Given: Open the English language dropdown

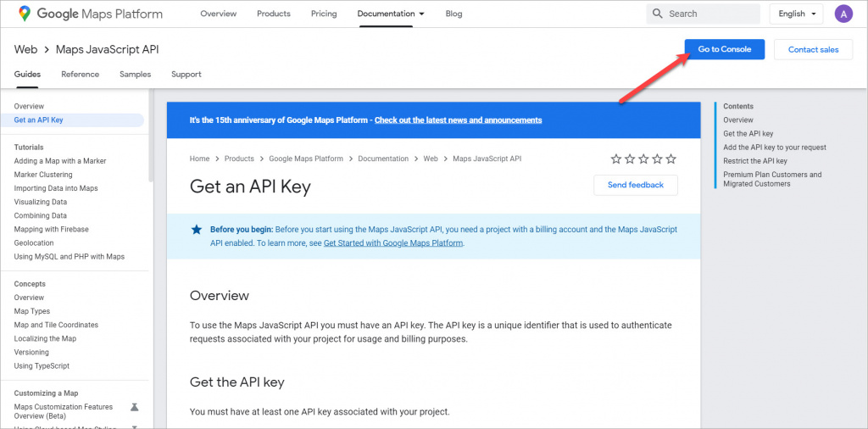Looking at the screenshot, I should 796,14.
